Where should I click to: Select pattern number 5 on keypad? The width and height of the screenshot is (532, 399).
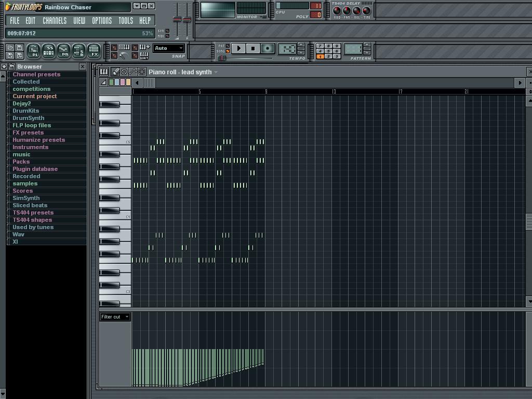tap(328, 51)
